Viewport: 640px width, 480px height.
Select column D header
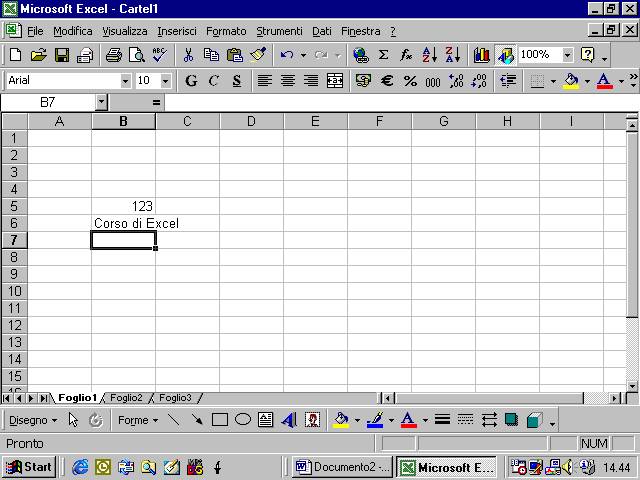[x=251, y=121]
